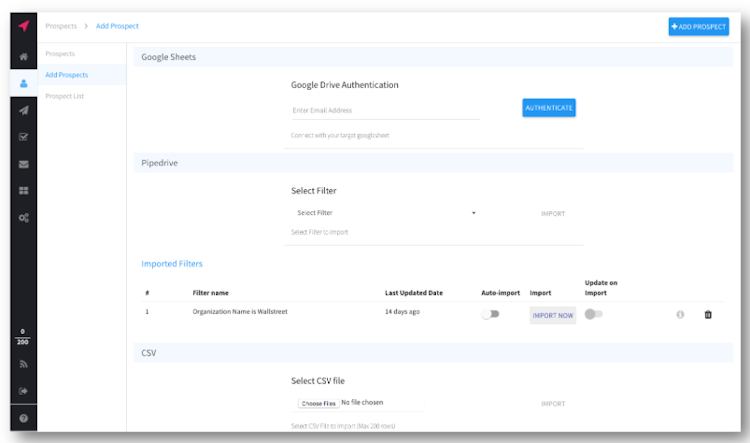750x443 pixels.
Task: Click the info icon for Wallstreet filter
Action: 680,314
